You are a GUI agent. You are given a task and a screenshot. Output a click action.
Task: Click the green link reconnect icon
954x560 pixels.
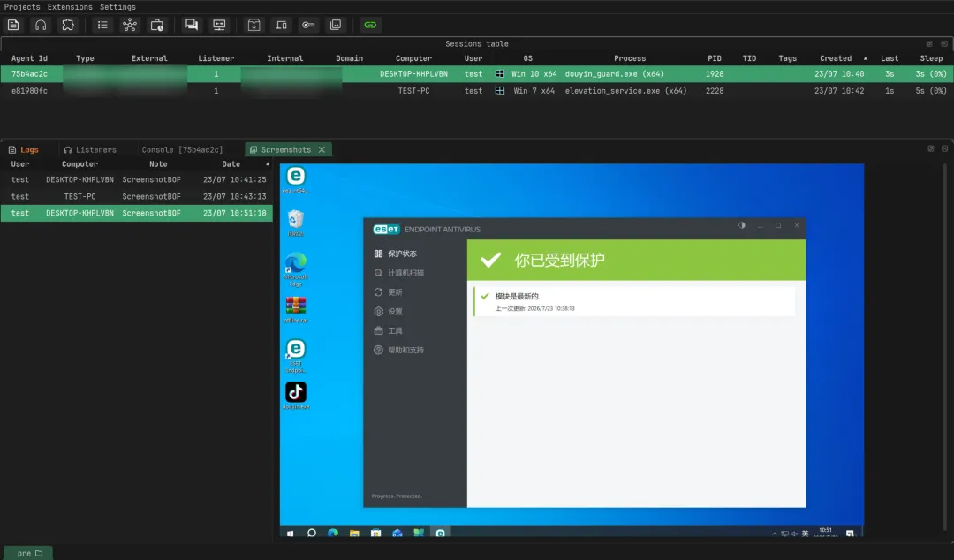pos(370,25)
